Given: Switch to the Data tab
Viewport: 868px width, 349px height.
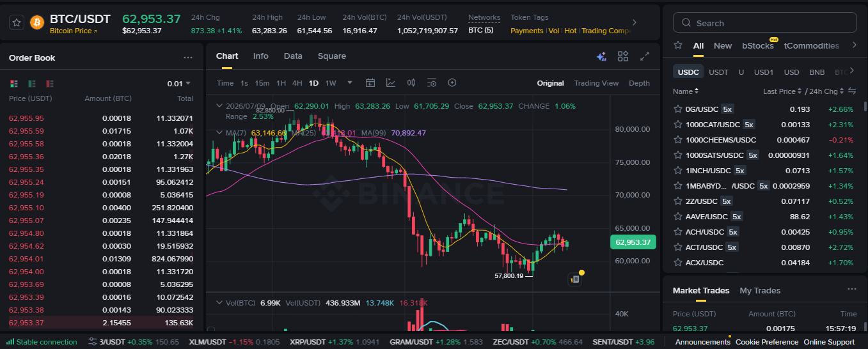Looking at the screenshot, I should click(293, 56).
